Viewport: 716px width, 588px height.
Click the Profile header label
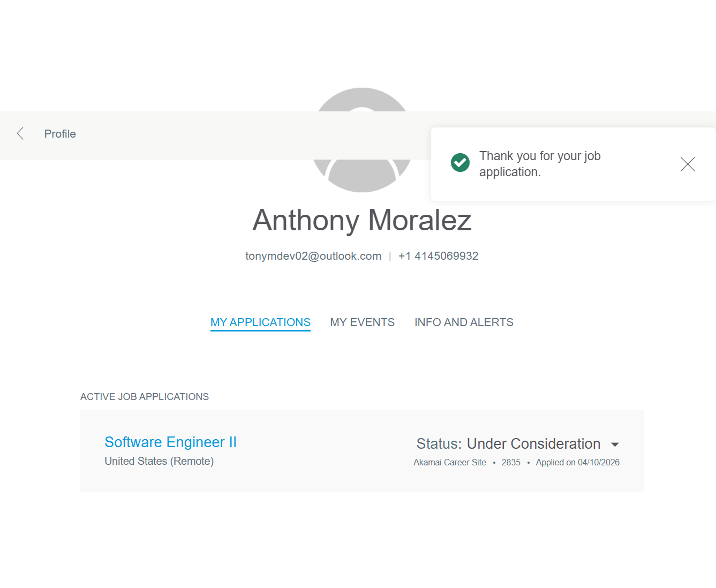(x=60, y=134)
